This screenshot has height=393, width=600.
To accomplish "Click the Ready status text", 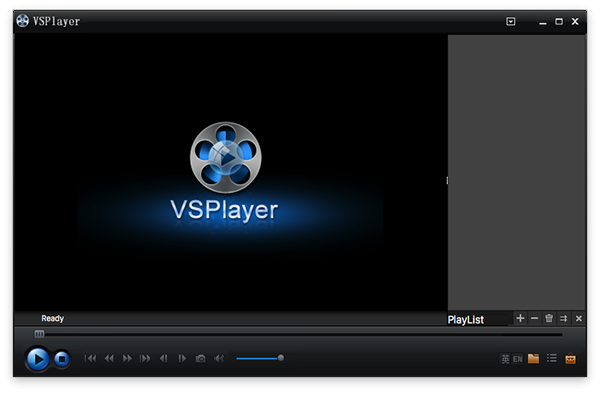I will coord(52,318).
